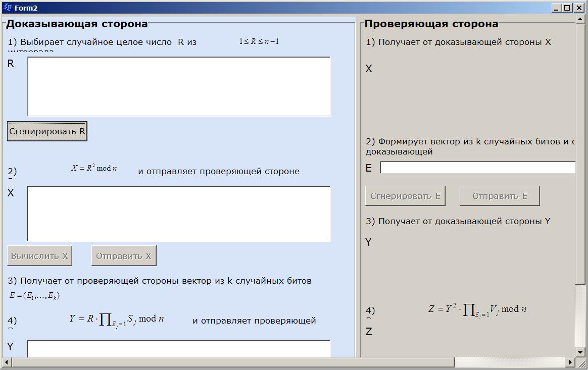Click the Y text box at the bottom left
588x370 pixels.
(179, 348)
